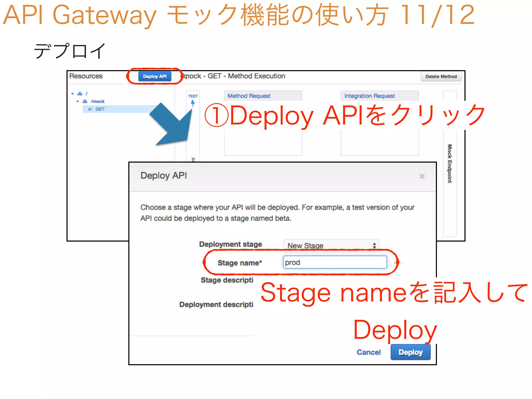Click the Stage name* label
This screenshot has height=399, width=532.
(x=240, y=263)
